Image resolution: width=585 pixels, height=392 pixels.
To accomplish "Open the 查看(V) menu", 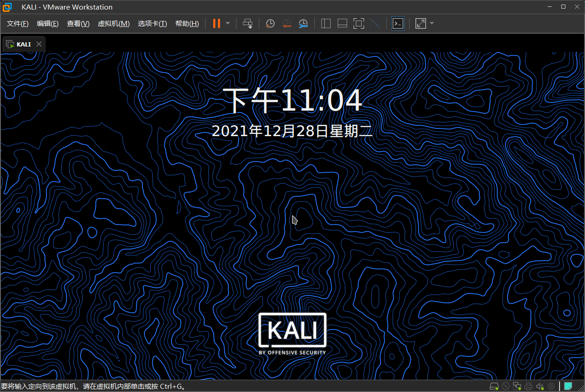I will 78,24.
